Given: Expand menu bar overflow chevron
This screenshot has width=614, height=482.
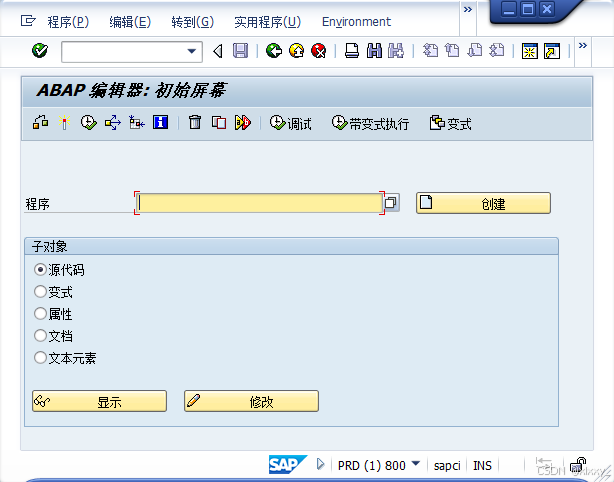Looking at the screenshot, I should pyautogui.click(x=468, y=9).
